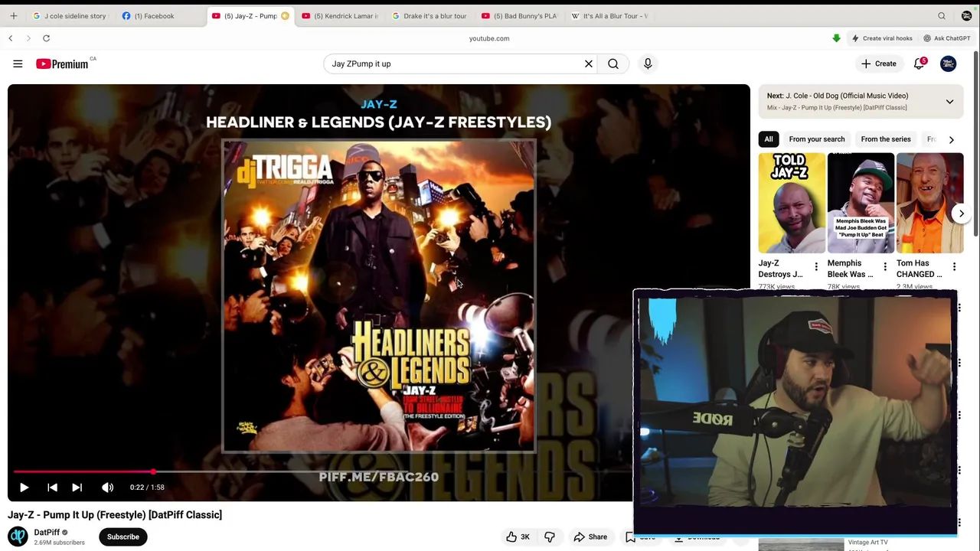This screenshot has width=980, height=551.
Task: Start voice search with microphone icon
Action: (x=648, y=64)
